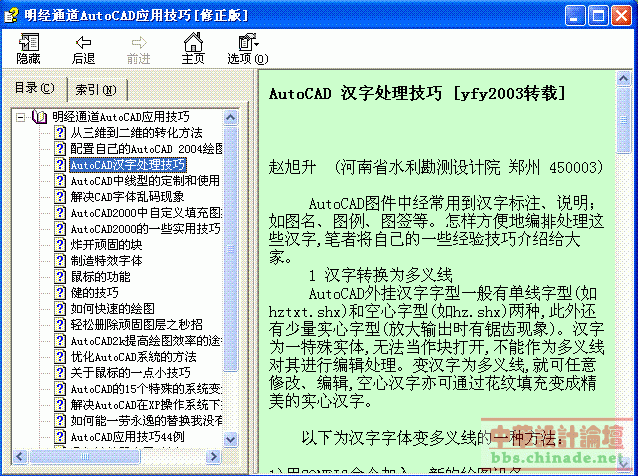The width and height of the screenshot is (638, 476).
Task: Click the topic icon beside 鼠标的功能
Action: (60, 277)
